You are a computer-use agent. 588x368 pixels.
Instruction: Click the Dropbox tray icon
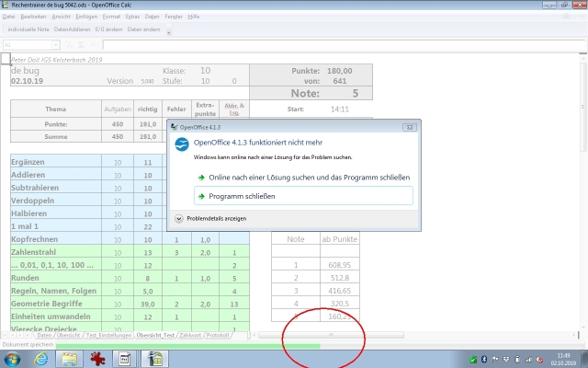pos(506,360)
